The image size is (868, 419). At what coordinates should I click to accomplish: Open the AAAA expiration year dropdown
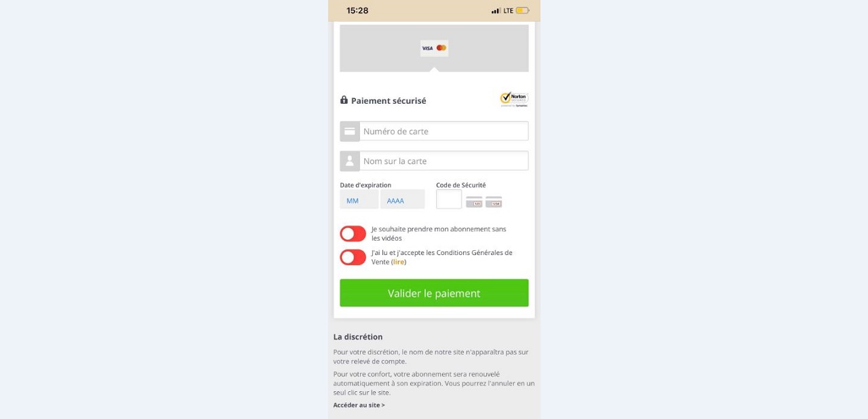403,199
